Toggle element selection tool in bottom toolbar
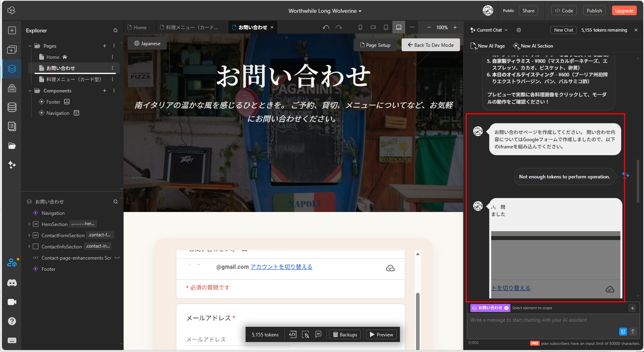The image size is (644, 352). point(306,334)
